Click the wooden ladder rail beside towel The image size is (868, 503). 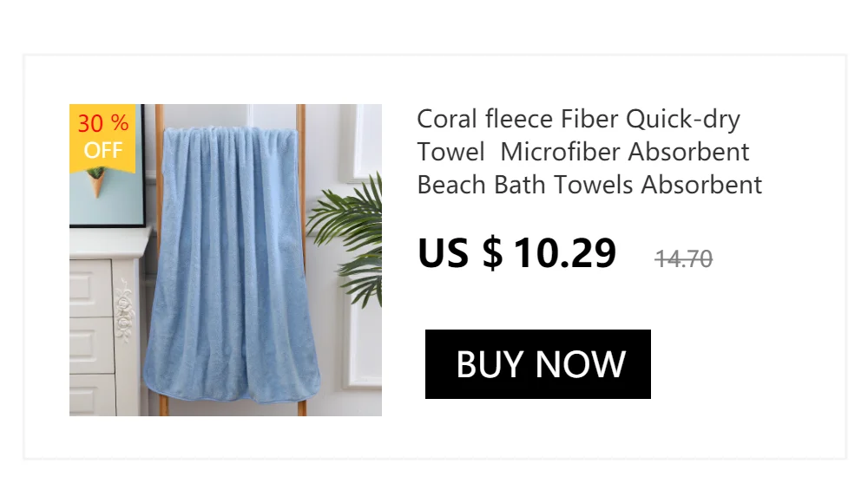[x=302, y=260]
